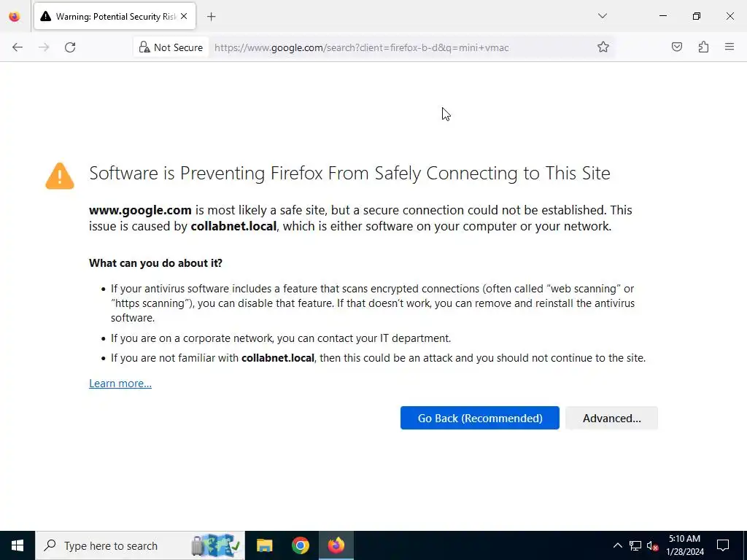Show hidden icons in the system tray

coord(617,545)
